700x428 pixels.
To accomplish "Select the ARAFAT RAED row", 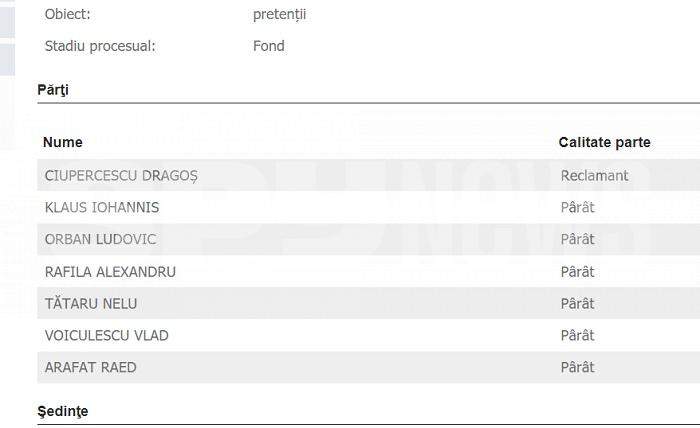I will pyautogui.click(x=368, y=367).
